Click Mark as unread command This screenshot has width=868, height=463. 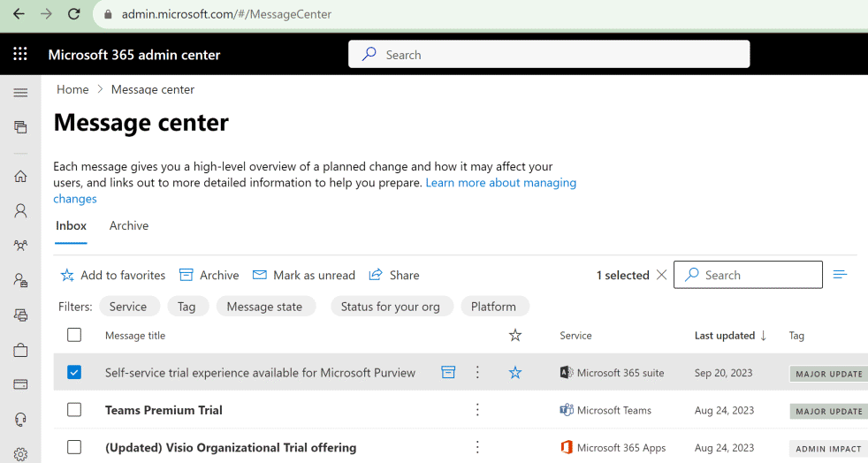click(x=304, y=275)
